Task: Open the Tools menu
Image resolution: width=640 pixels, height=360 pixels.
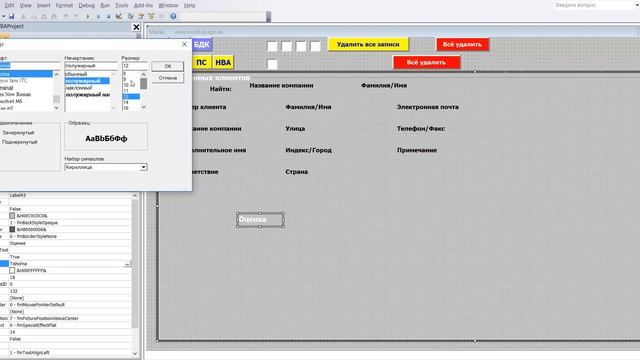Action: pyautogui.click(x=122, y=5)
